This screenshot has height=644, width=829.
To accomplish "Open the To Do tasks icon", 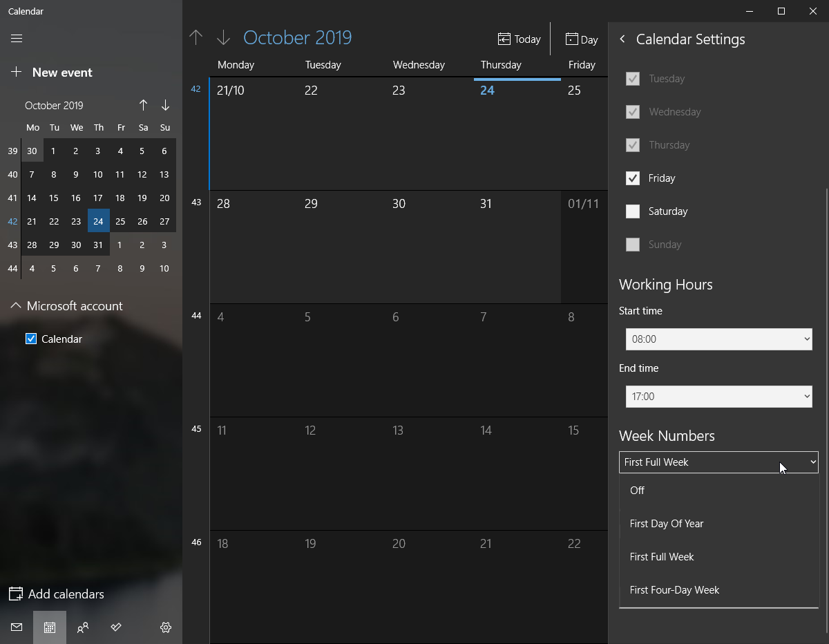I will (x=116, y=627).
